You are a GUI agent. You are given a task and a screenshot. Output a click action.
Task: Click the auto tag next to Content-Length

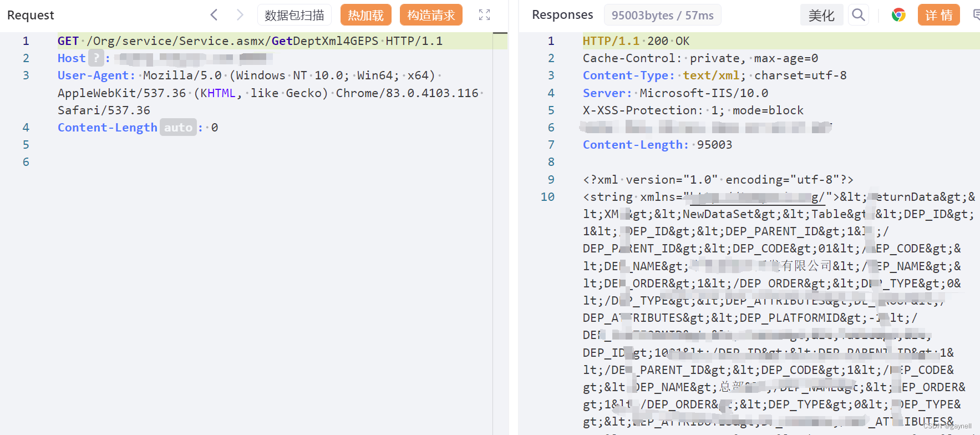click(x=178, y=127)
